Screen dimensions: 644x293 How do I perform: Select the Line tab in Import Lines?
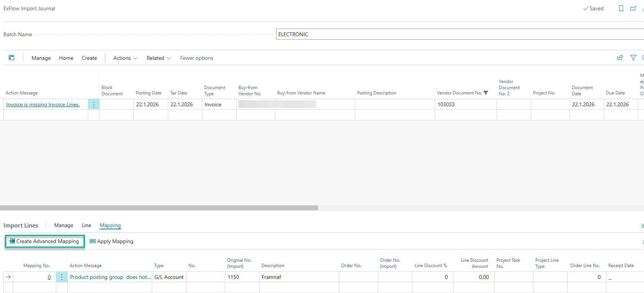[86, 225]
